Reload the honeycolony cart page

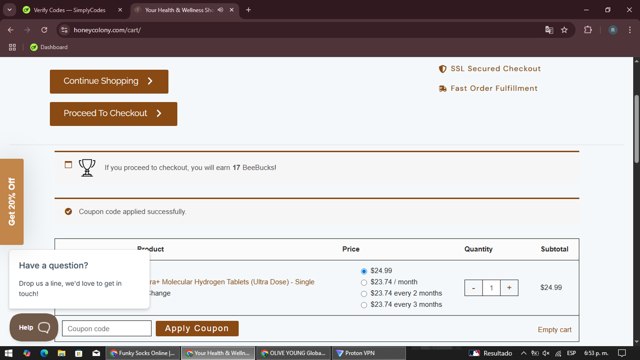coord(44,30)
